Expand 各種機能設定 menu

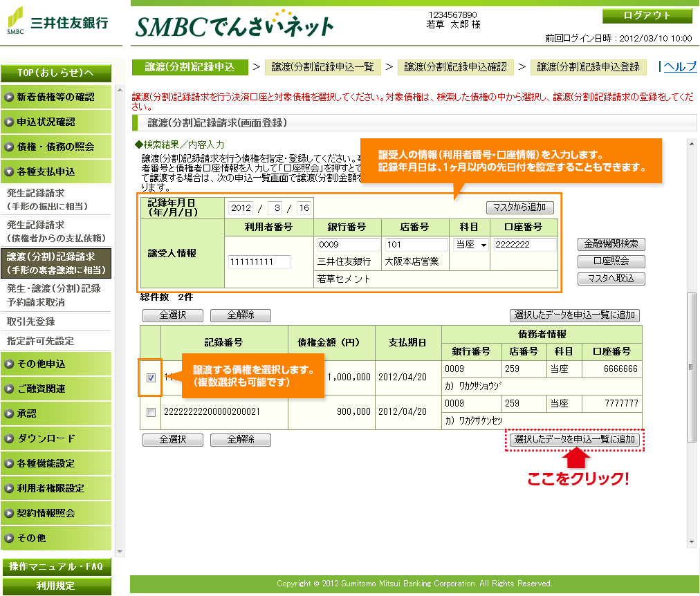pos(56,463)
